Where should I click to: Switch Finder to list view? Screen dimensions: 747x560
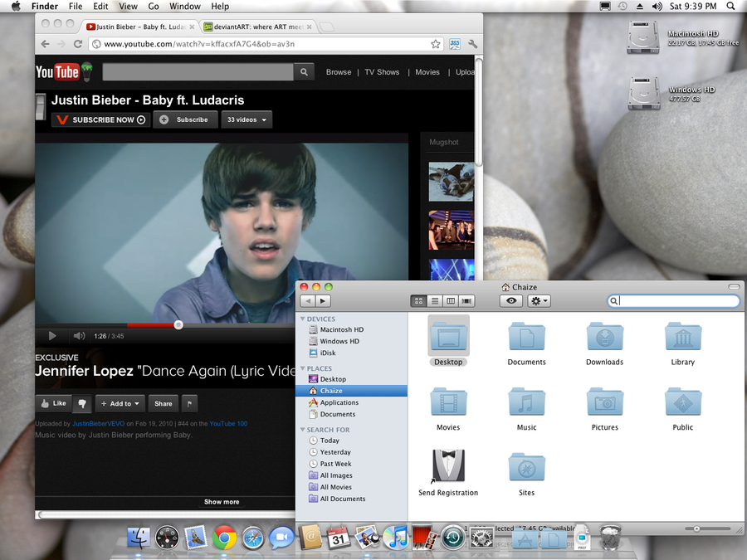click(x=434, y=301)
